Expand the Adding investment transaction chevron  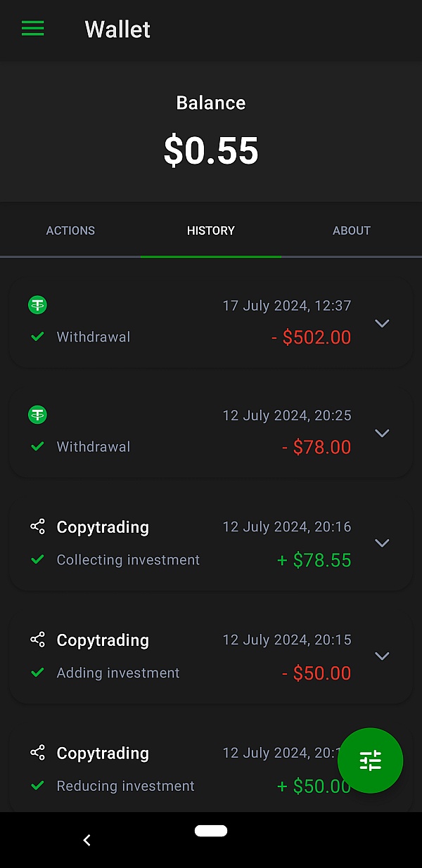pos(382,656)
